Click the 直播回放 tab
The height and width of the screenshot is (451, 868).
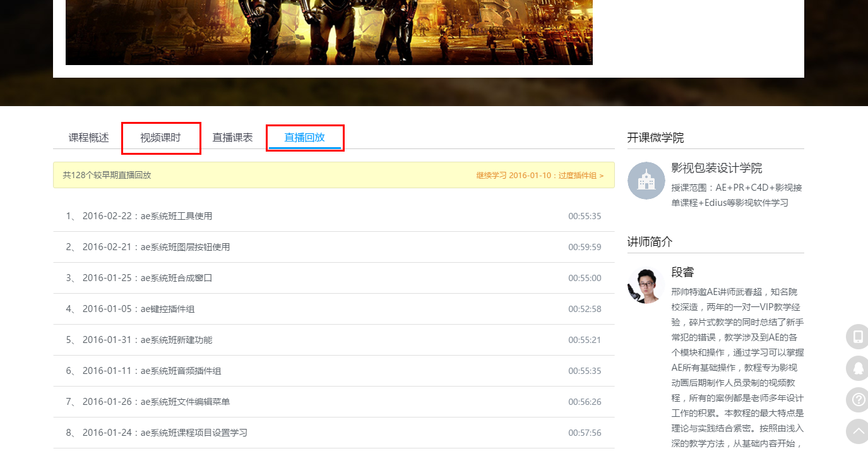[304, 138]
